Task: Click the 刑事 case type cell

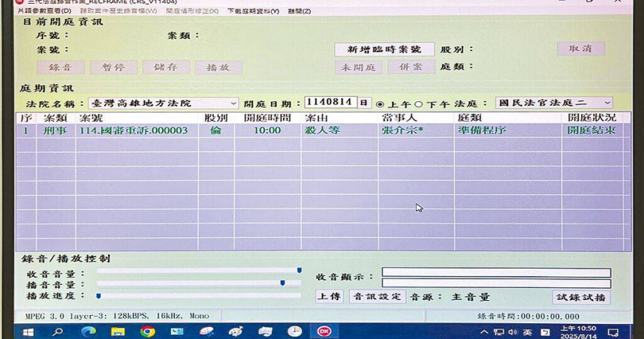Action: (55, 130)
